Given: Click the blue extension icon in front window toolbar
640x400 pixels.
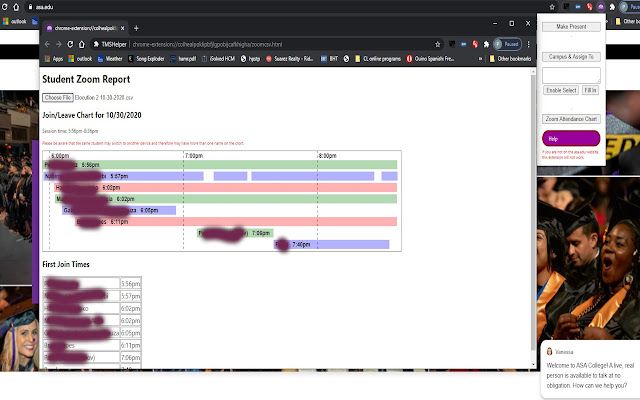Looking at the screenshot, I should pyautogui.click(x=463, y=44).
